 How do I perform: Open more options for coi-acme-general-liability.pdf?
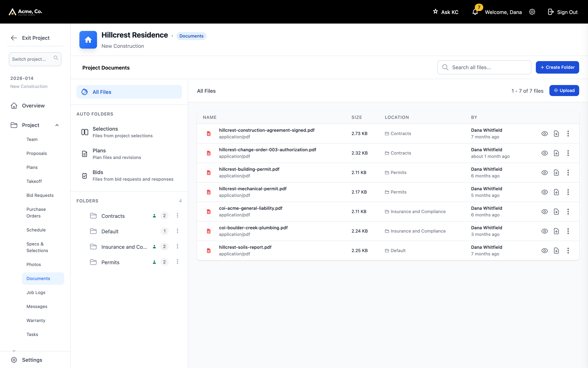pos(568,211)
